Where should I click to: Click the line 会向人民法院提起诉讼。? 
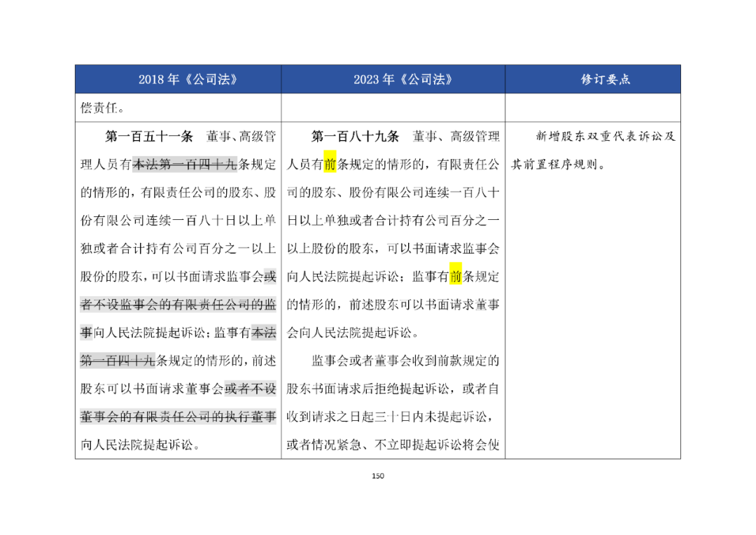pyautogui.click(x=353, y=333)
